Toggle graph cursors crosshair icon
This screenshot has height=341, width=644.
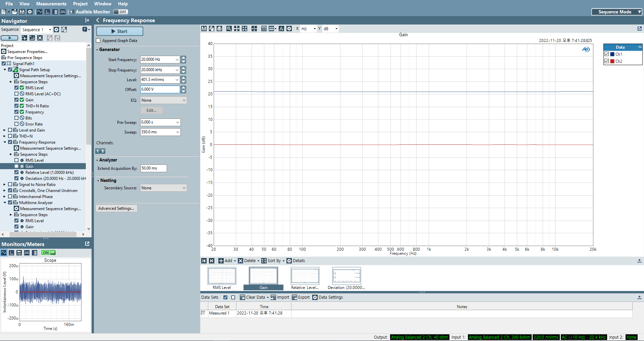(254, 29)
